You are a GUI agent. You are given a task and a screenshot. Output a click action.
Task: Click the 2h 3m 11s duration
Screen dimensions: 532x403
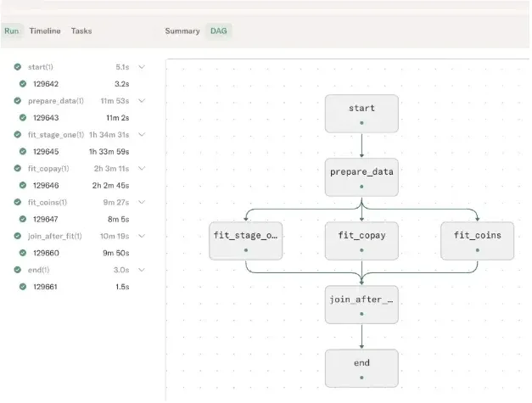coord(111,168)
